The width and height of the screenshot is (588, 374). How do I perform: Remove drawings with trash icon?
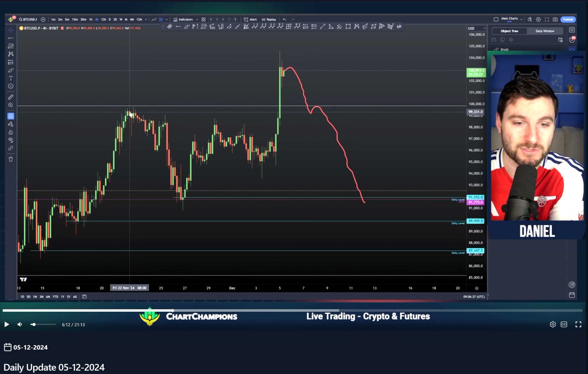[11, 159]
